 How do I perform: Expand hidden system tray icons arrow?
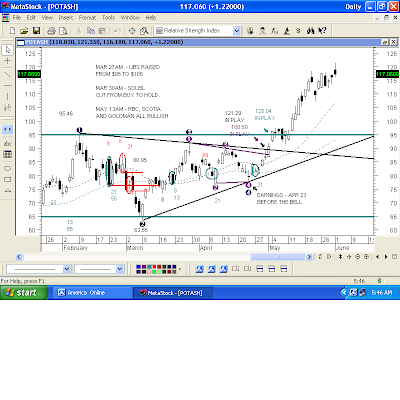(344, 293)
